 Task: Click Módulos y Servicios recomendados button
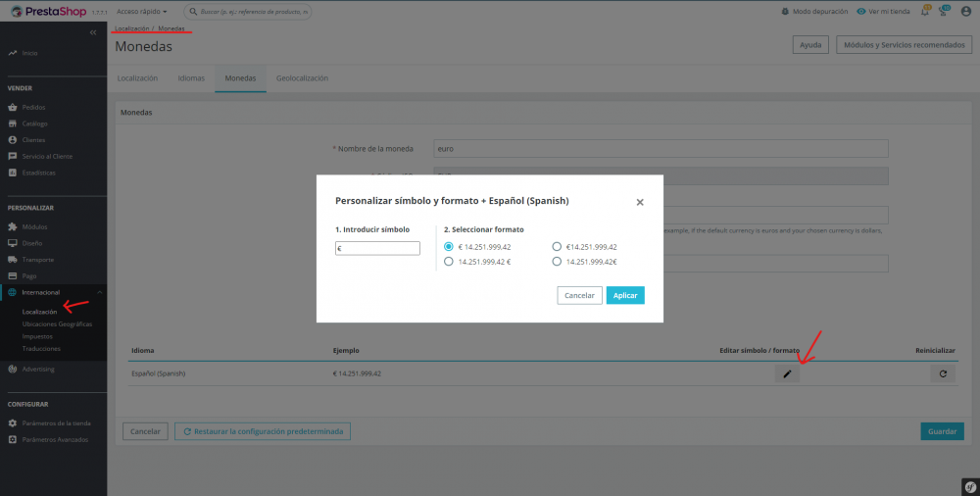(905, 45)
